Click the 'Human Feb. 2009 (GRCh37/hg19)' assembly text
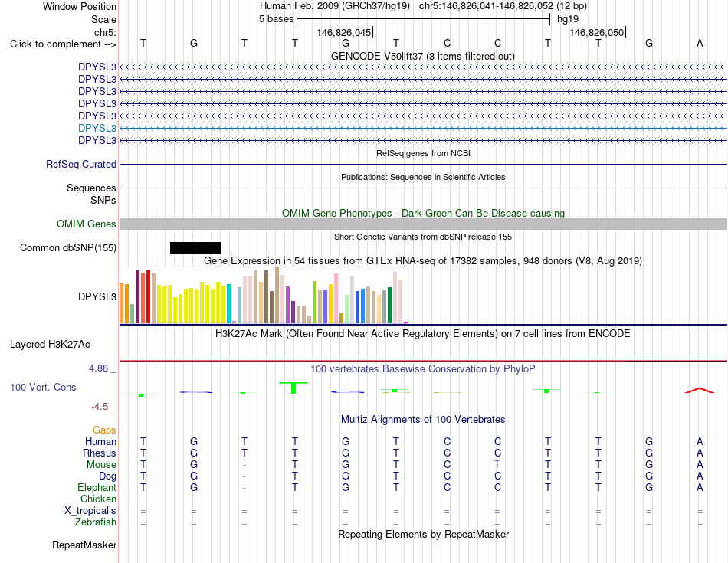This screenshot has width=728, height=563. (x=335, y=6)
